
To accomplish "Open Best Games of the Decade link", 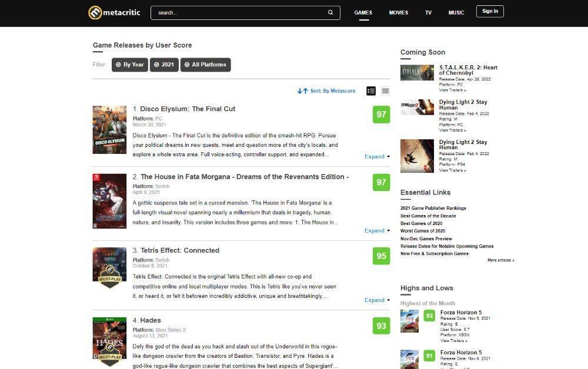I will point(428,216).
